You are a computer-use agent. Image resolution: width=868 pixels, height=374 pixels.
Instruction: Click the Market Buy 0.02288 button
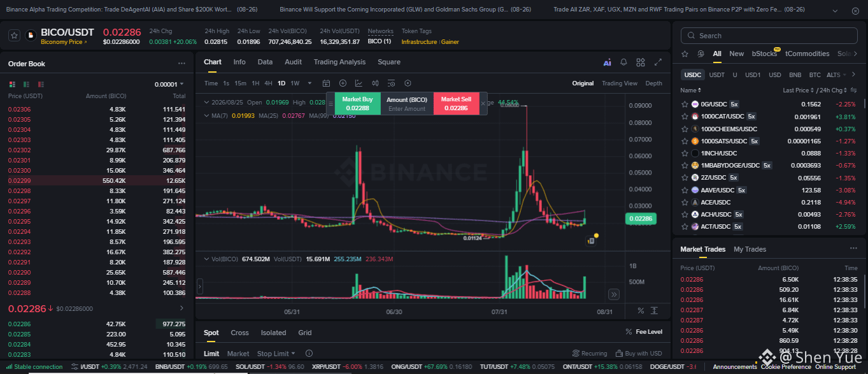click(357, 103)
